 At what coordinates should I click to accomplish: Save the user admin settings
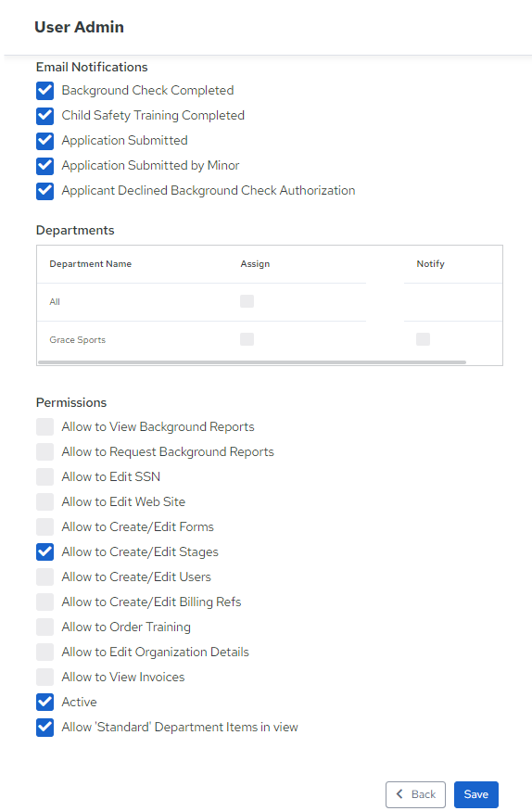[x=476, y=794]
